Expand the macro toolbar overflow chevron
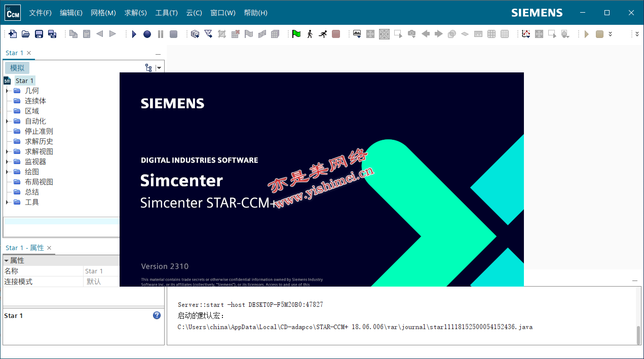The width and height of the screenshot is (644, 359). (611, 34)
